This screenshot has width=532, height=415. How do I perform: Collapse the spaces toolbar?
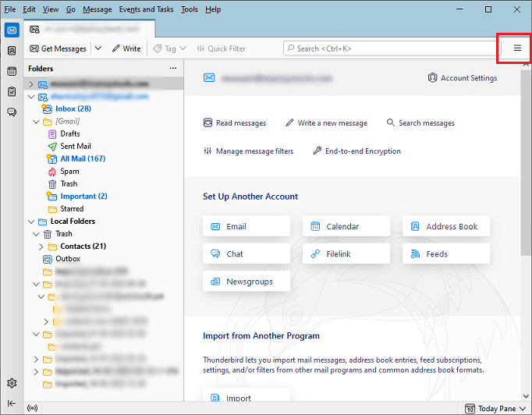click(12, 403)
